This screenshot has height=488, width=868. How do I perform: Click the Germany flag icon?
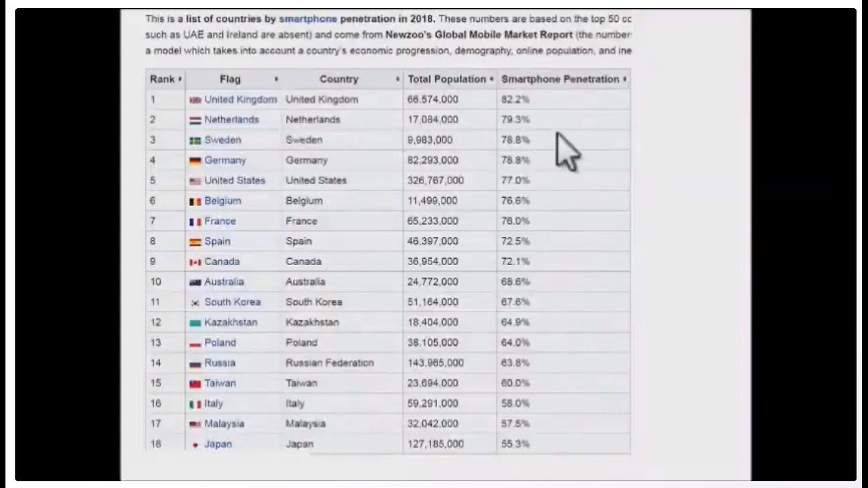[195, 161]
